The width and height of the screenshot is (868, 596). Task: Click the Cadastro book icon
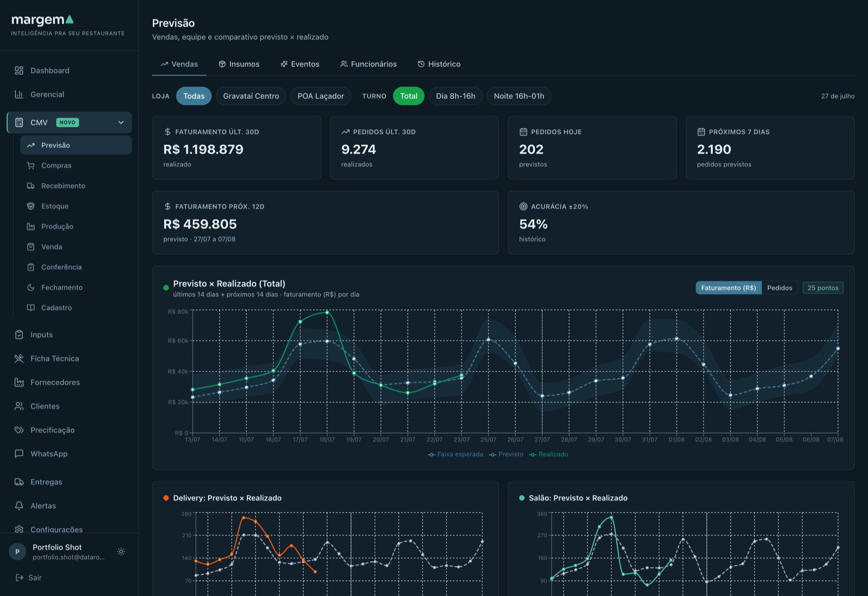click(x=31, y=308)
